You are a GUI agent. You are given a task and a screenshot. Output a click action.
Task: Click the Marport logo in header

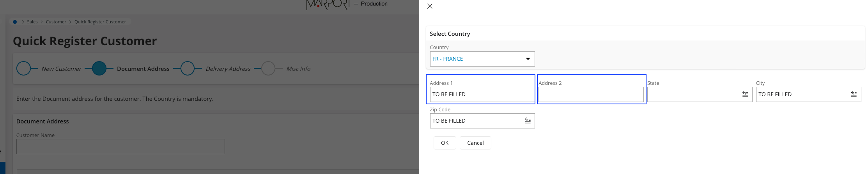point(328,5)
